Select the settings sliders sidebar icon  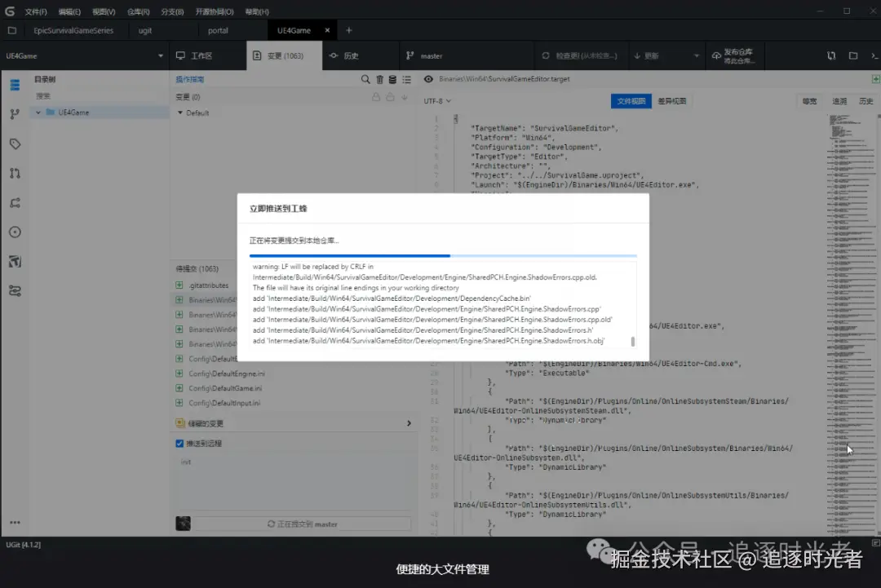coord(15,291)
